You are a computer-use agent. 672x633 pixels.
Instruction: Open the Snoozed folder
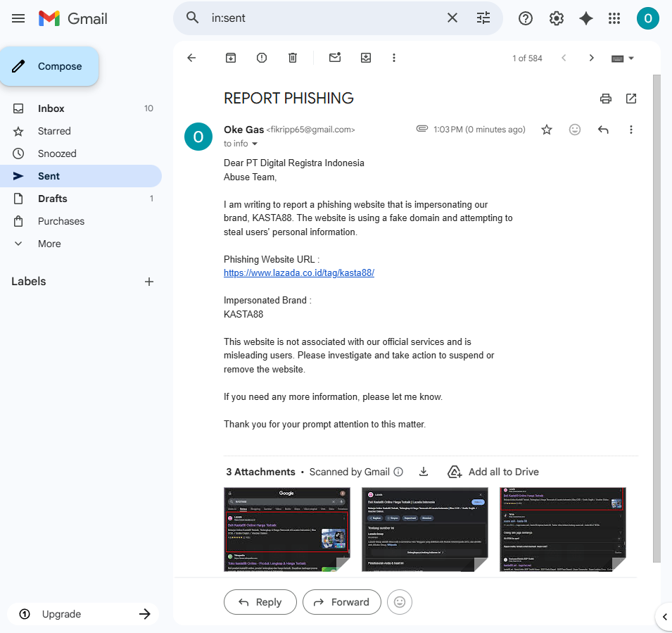pos(81,153)
